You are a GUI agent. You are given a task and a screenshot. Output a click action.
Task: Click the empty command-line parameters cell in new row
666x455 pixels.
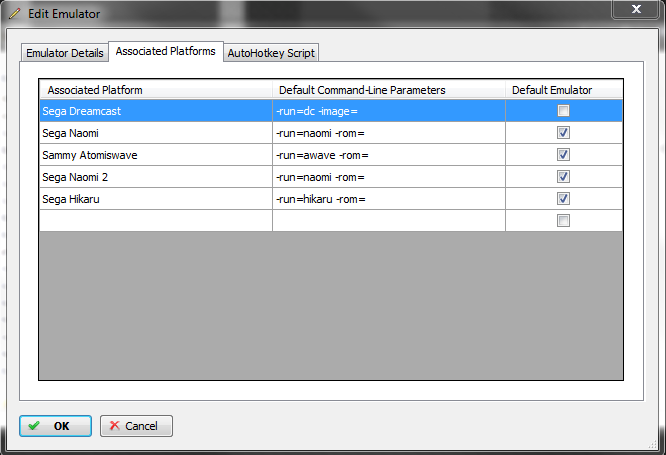point(389,221)
